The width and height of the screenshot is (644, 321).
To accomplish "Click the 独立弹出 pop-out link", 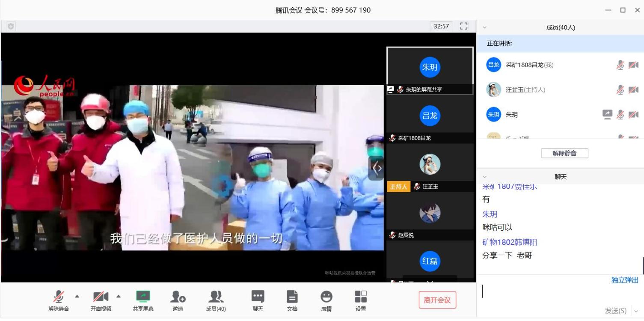I will coord(625,280).
